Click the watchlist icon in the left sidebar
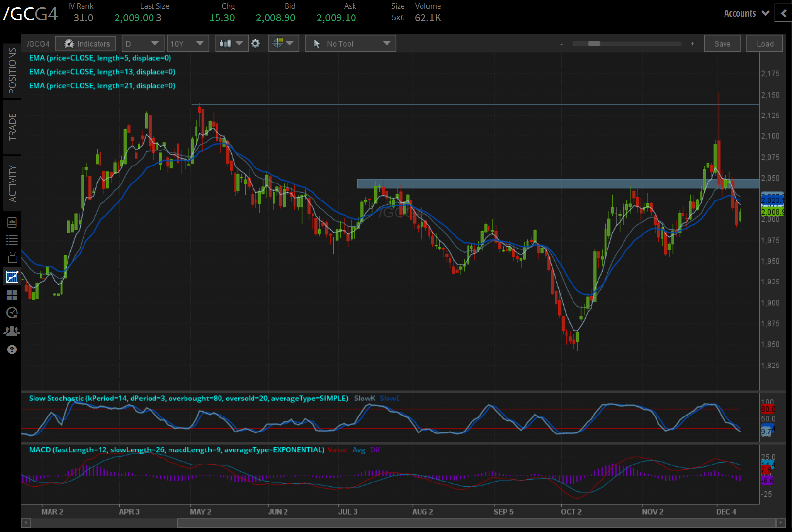 tap(12, 239)
